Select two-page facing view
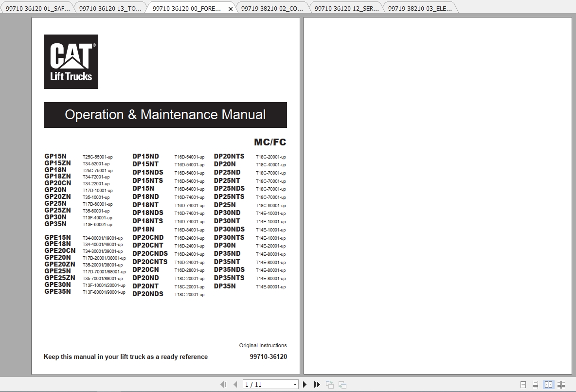This screenshot has height=392, width=576. point(548,384)
